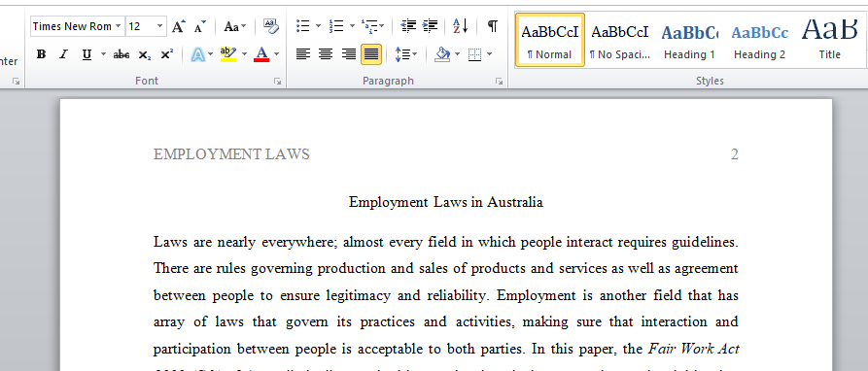Viewport: 868px width, 371px height.
Task: Click the page number 2 in header
Action: (734, 154)
